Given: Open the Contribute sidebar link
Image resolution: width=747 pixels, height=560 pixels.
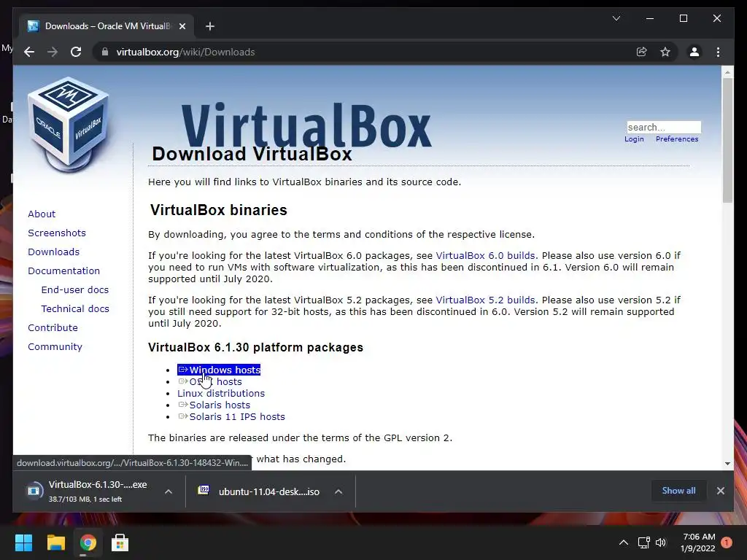Looking at the screenshot, I should (x=53, y=328).
